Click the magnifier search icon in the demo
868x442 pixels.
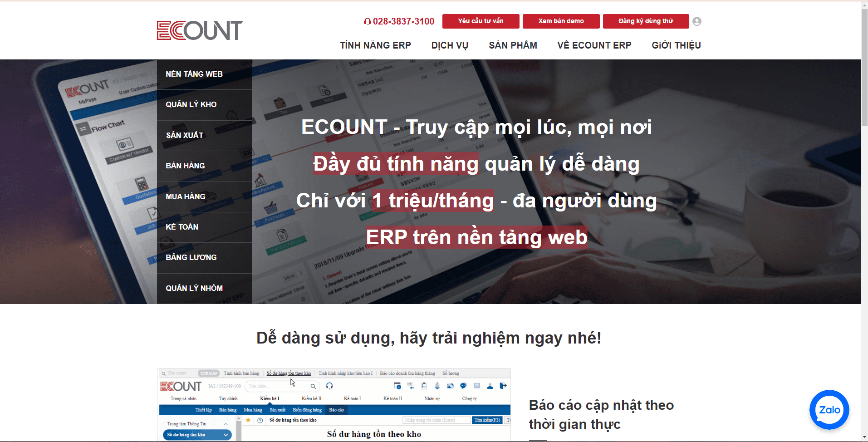(313, 386)
